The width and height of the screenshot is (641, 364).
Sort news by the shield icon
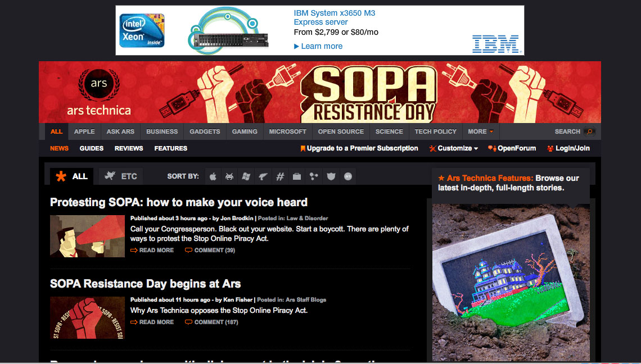(x=331, y=176)
